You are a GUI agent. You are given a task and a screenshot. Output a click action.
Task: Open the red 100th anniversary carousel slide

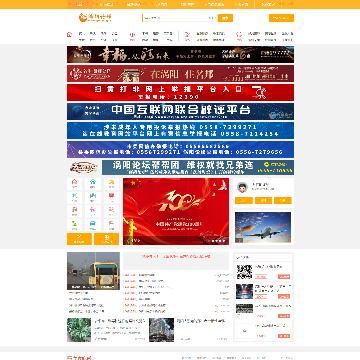[x=176, y=211]
